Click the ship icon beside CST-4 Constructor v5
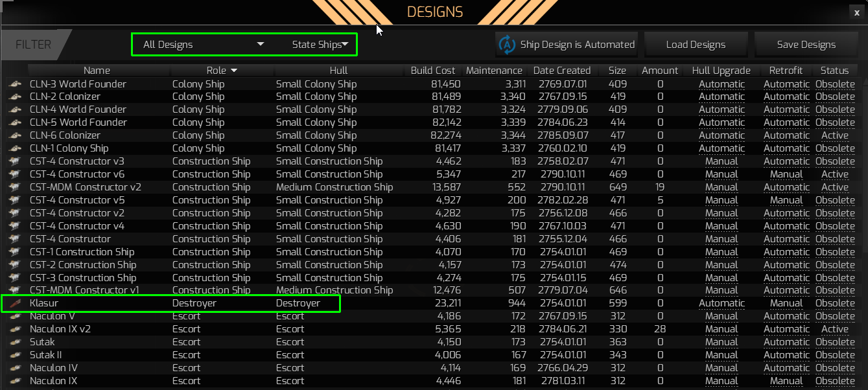Viewport: 868px width, 390px height. [14, 200]
